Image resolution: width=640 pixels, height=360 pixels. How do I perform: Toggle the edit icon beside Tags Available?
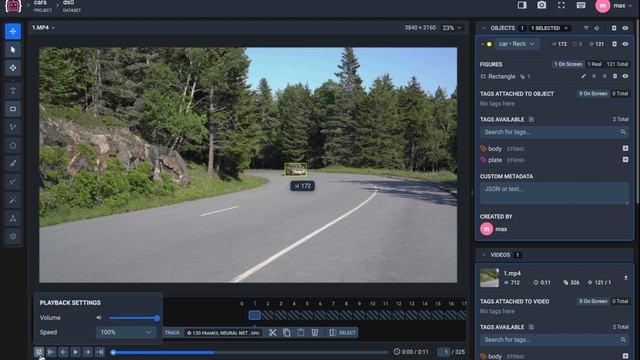[x=531, y=120]
